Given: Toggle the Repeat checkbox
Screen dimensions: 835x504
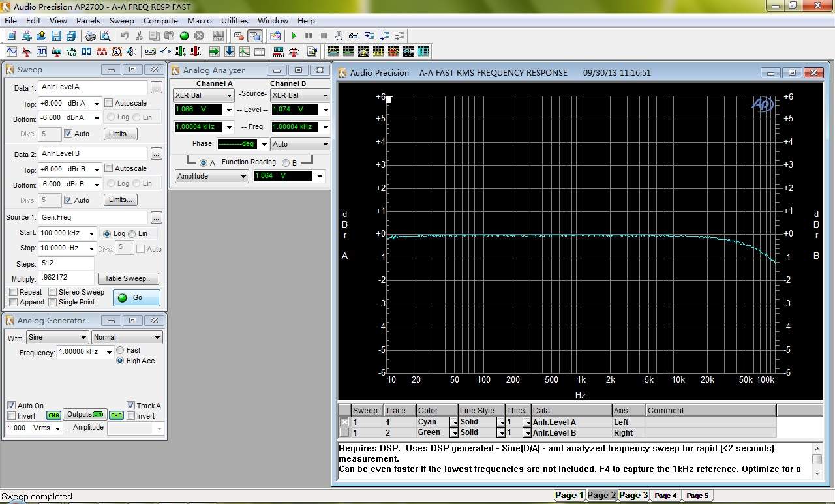Looking at the screenshot, I should pos(13,292).
